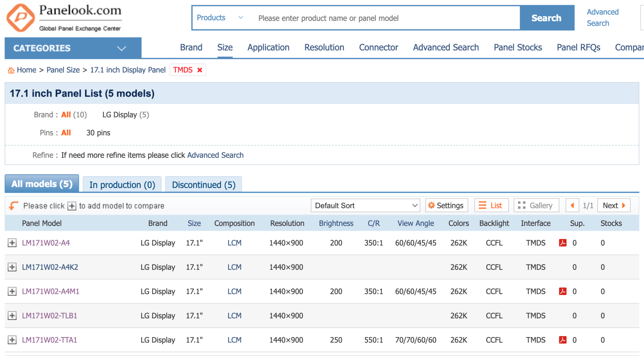Open PDF datasheet for LM171W02-A4M1
644x356 pixels.
(x=563, y=291)
